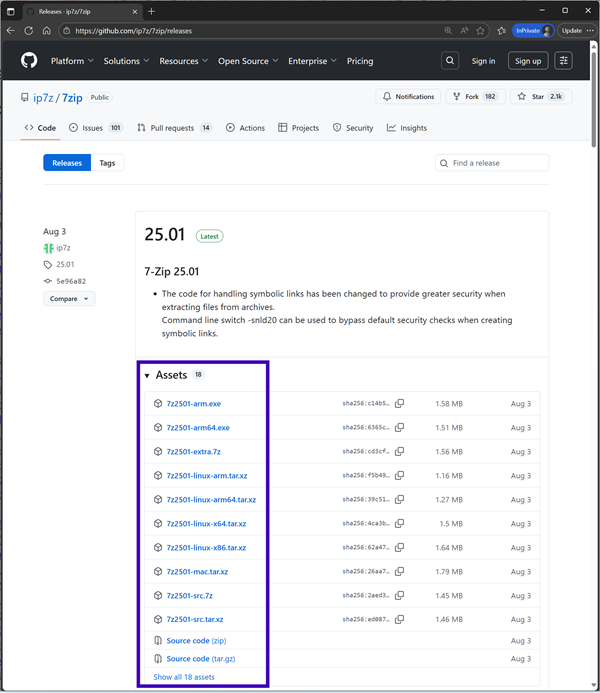Switch to the Tags view
The image size is (600, 693).
pos(107,163)
